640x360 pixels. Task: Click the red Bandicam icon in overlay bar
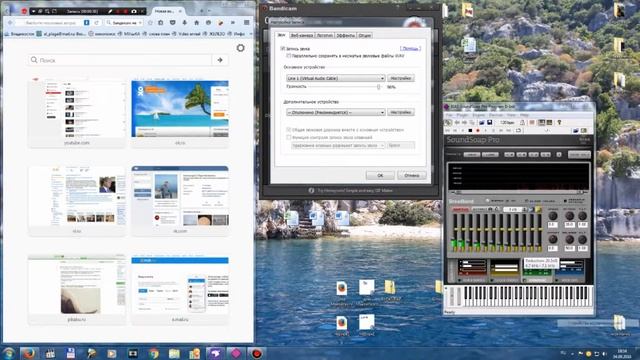click(x=24, y=11)
